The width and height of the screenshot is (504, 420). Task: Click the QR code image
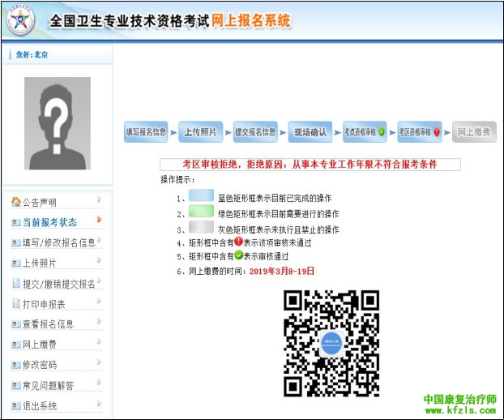tap(331, 343)
